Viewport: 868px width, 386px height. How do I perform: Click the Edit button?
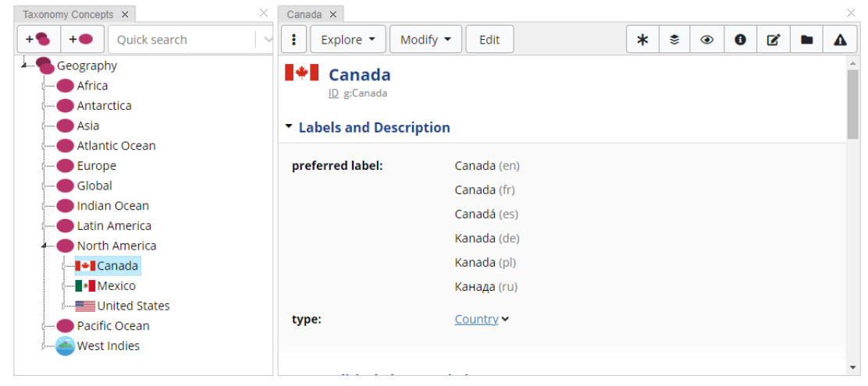click(x=489, y=40)
